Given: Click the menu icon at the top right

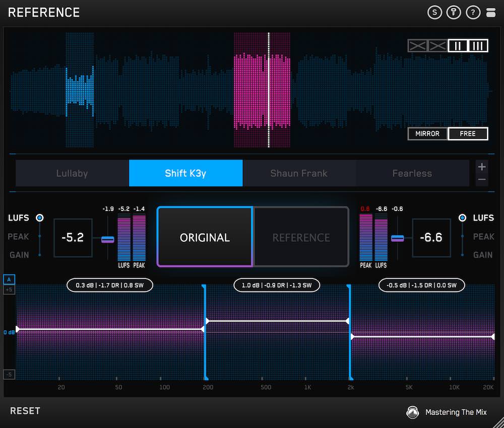Looking at the screenshot, I should (x=491, y=13).
